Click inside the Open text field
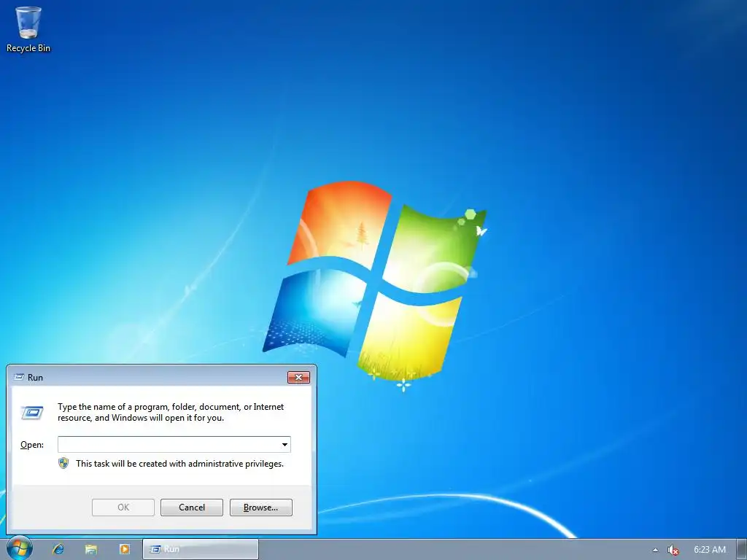This screenshot has height=560, width=747. pyautogui.click(x=169, y=444)
